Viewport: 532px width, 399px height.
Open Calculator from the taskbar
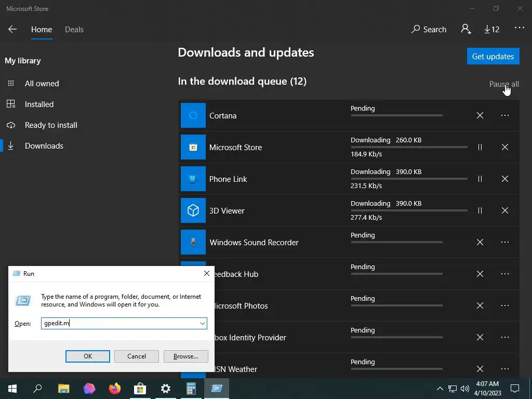[191, 389]
